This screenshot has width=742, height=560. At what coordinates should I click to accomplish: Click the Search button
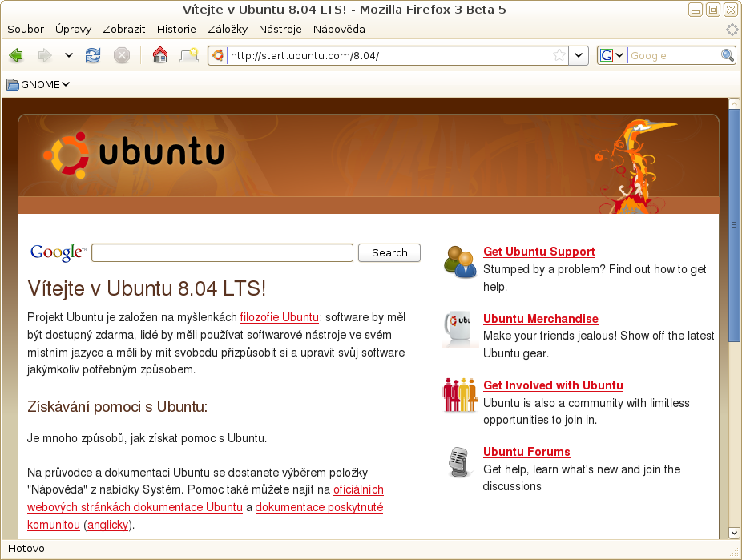pos(389,252)
